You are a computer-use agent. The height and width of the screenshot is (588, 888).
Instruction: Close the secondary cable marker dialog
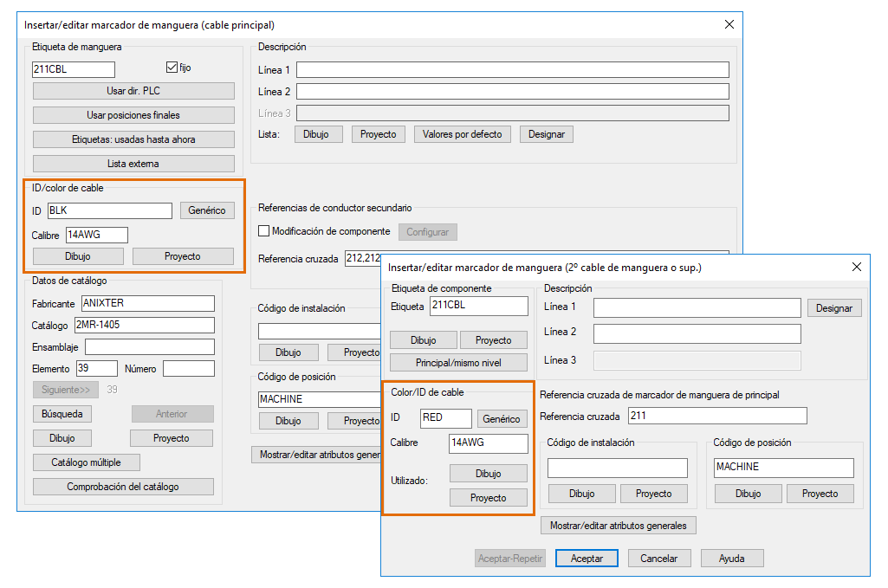coord(857,267)
